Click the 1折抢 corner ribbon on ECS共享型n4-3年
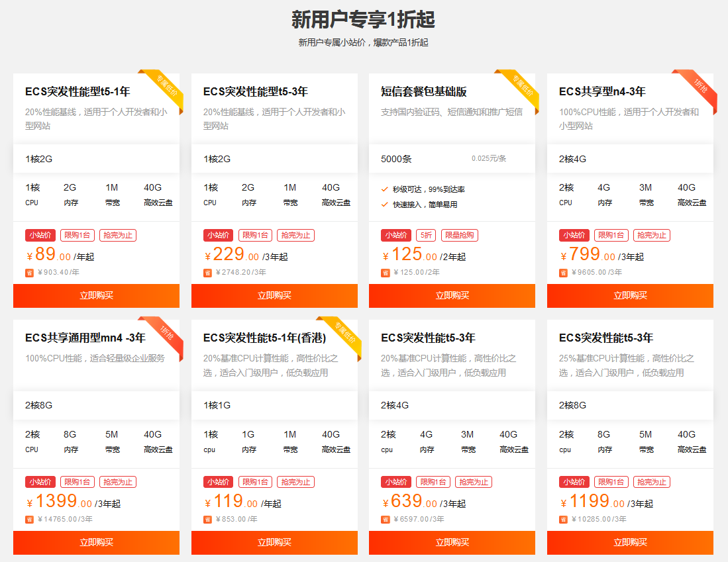The height and width of the screenshot is (562, 728). click(x=701, y=85)
